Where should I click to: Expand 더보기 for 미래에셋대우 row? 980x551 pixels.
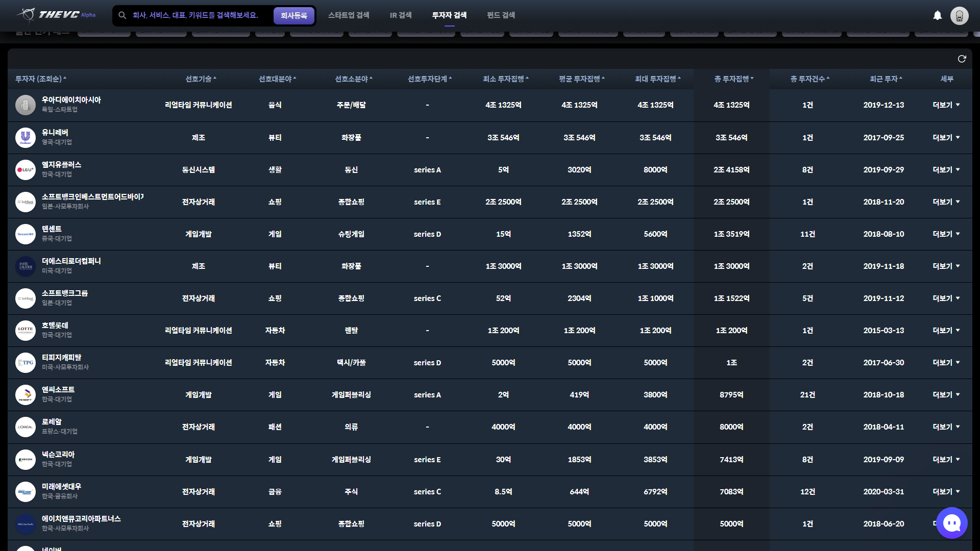click(x=946, y=492)
